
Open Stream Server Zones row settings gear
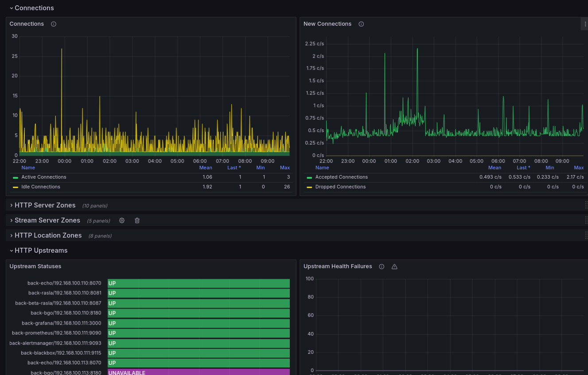pos(122,220)
